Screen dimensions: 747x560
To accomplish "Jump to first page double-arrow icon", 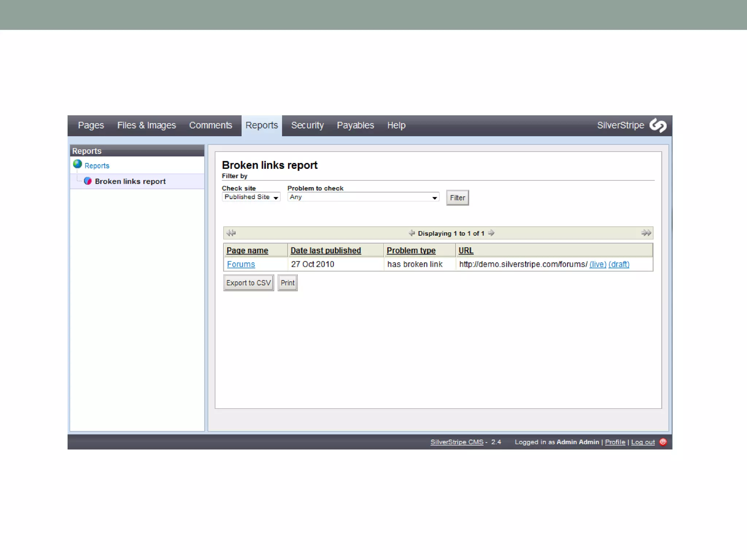I will coord(231,233).
